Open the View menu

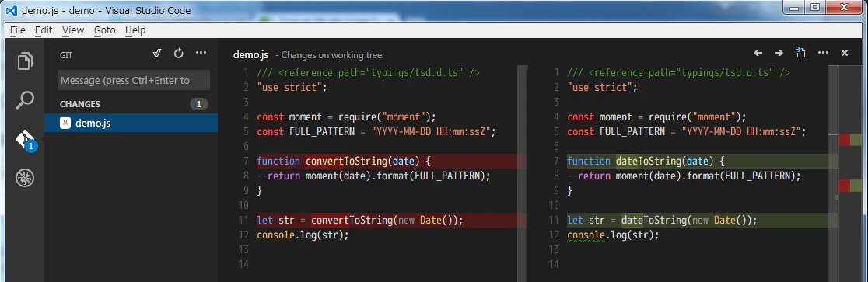73,30
